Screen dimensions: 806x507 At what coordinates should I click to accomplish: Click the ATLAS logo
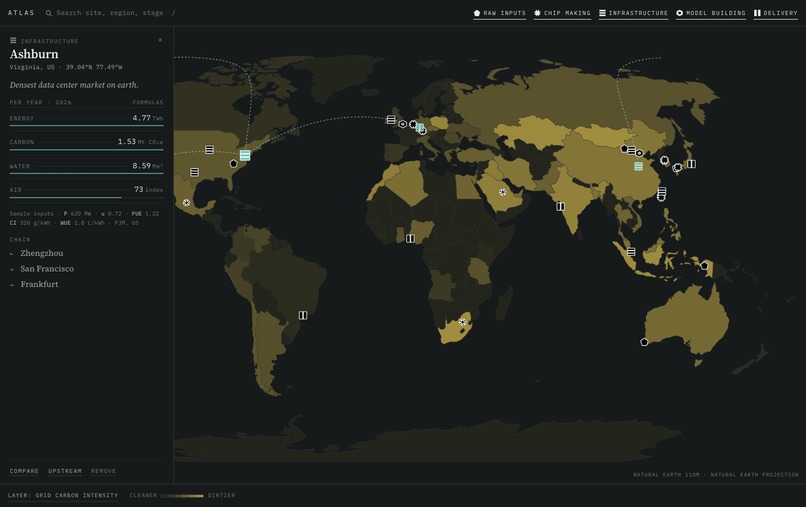[21, 13]
